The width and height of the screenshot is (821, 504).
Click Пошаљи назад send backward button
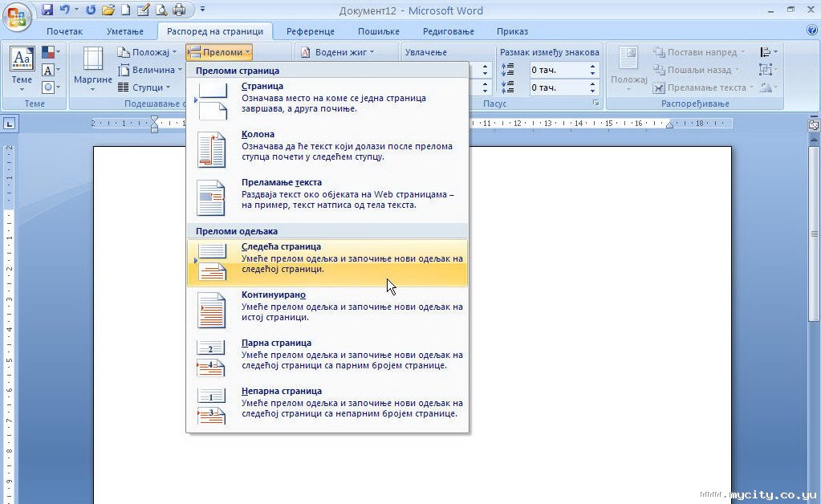[696, 70]
